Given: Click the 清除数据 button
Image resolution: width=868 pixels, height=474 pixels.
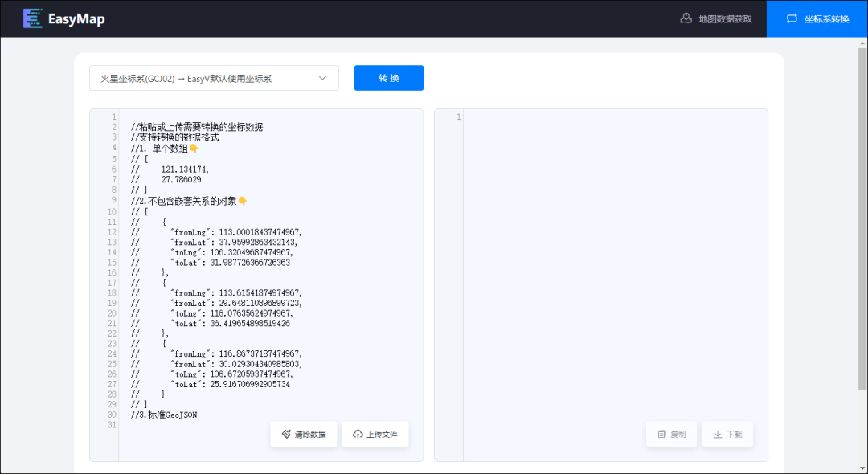Looking at the screenshot, I should (303, 434).
